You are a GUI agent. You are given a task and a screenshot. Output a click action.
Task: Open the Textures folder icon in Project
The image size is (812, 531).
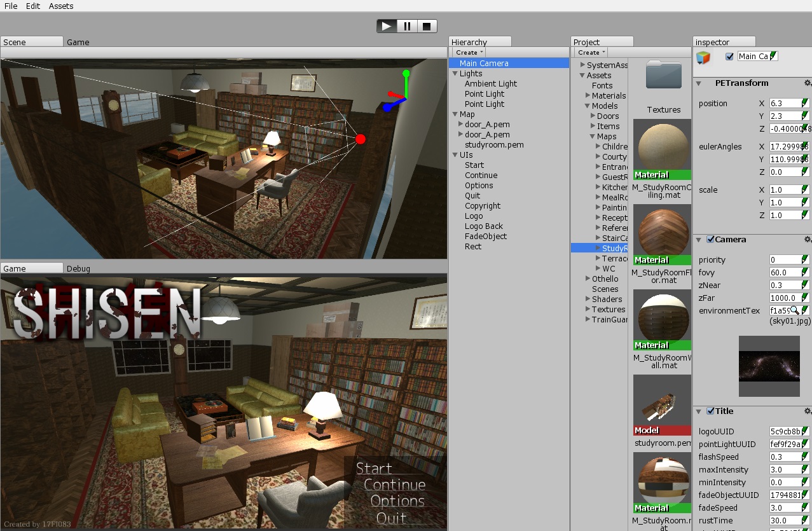[663, 76]
